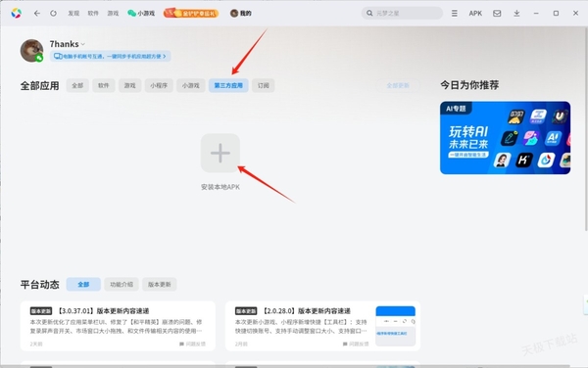Click 问题反馈 on the 2.0.28.0 card
The height and width of the screenshot is (368, 588).
tap(356, 344)
